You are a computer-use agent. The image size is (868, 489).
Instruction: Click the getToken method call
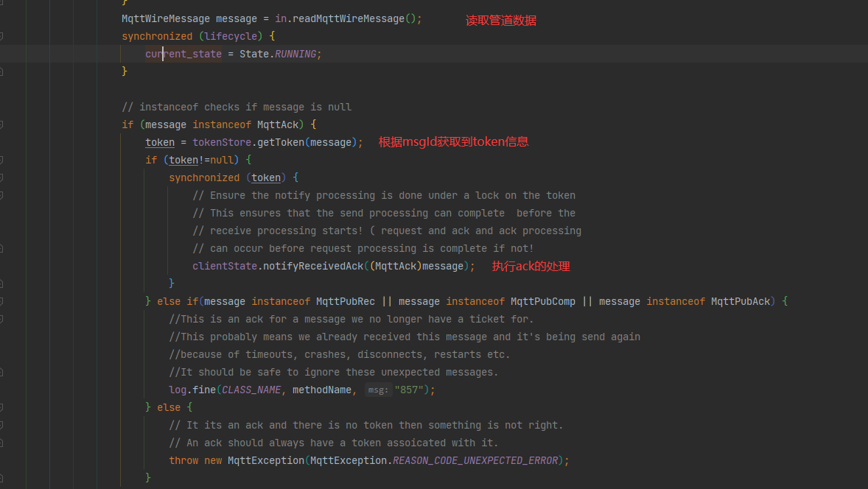click(x=281, y=143)
